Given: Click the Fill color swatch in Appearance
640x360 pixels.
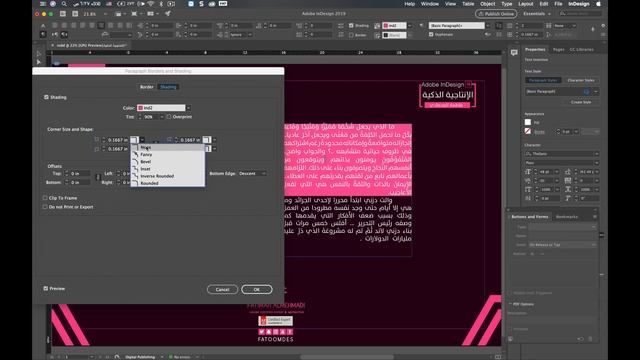Looking at the screenshot, I should 528,122.
